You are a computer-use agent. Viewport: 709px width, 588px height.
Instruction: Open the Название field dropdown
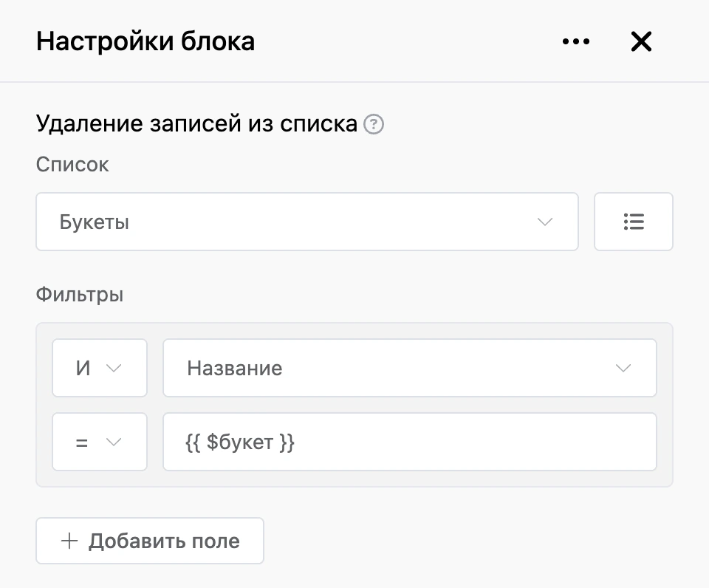(410, 368)
